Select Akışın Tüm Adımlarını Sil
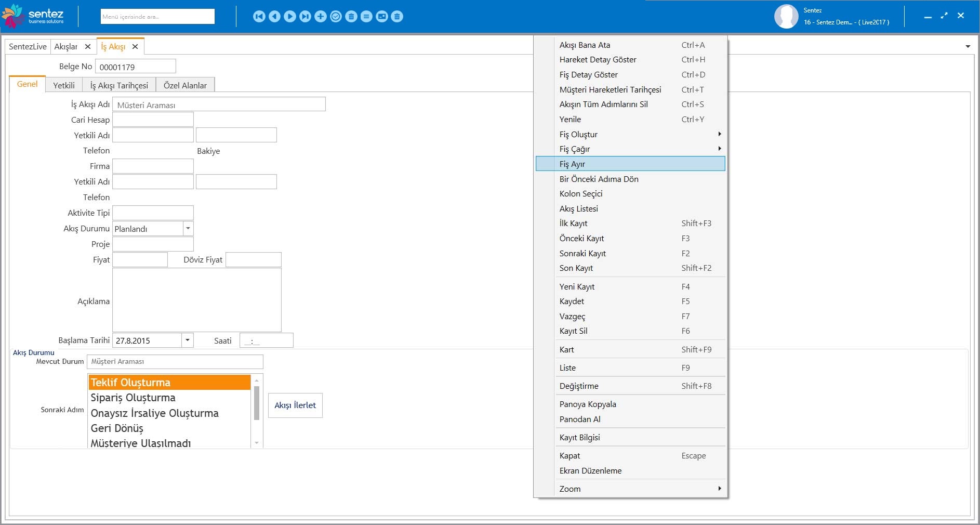The image size is (980, 525). click(x=630, y=104)
